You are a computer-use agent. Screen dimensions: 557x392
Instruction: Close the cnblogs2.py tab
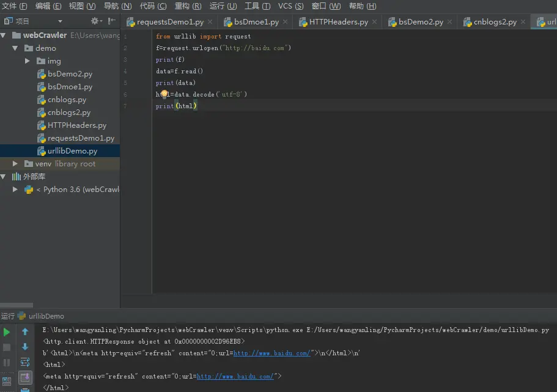(523, 21)
